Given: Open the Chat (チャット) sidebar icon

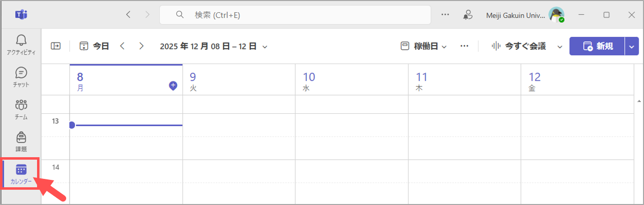Looking at the screenshot, I should (21, 74).
